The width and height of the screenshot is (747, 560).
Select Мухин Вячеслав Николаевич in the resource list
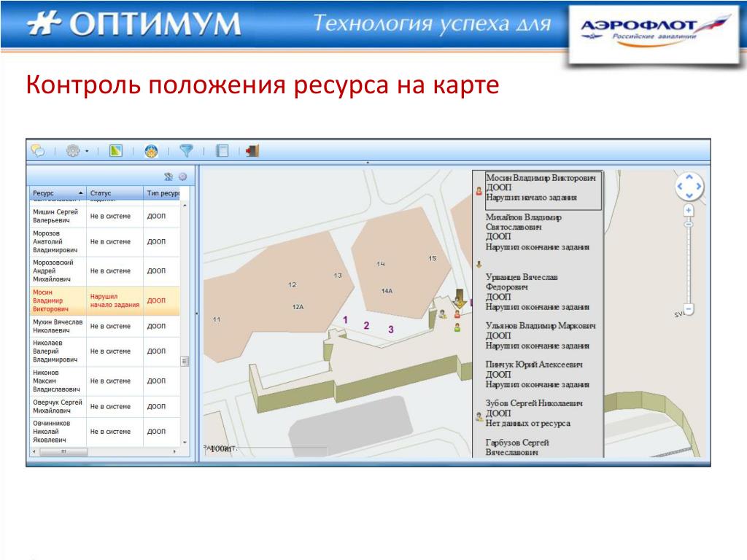102,326
